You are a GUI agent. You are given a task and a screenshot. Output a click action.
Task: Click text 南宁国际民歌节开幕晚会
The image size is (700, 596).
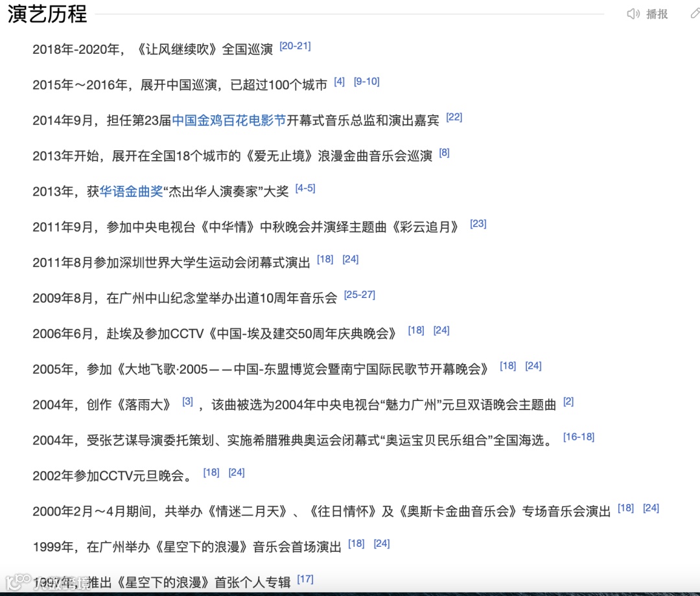(415, 369)
